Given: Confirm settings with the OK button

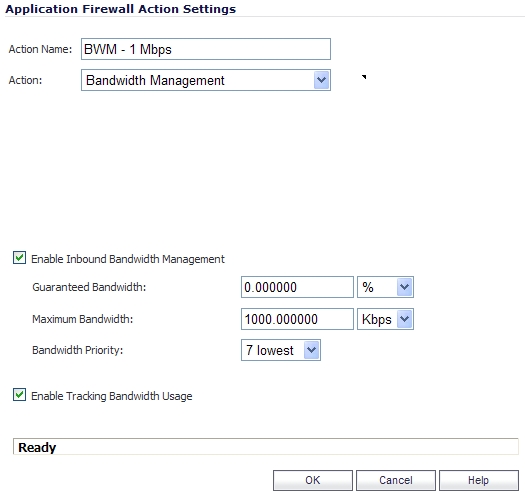Looking at the screenshot, I should (x=313, y=480).
